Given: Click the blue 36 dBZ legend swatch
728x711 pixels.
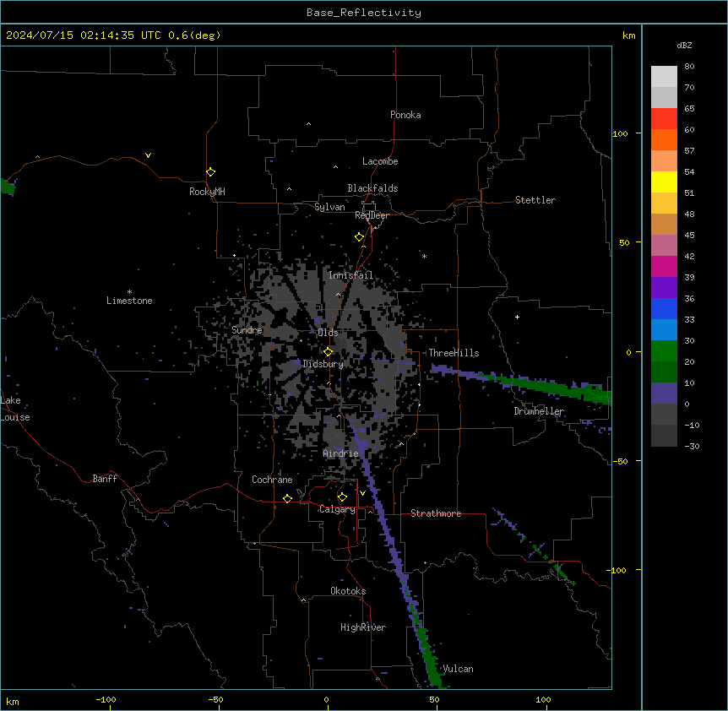Looking at the screenshot, I should click(x=664, y=308).
